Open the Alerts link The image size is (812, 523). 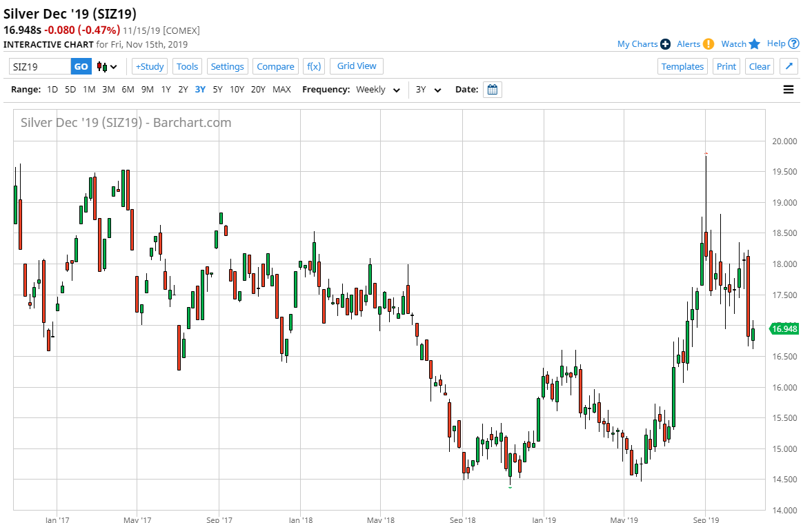(689, 44)
